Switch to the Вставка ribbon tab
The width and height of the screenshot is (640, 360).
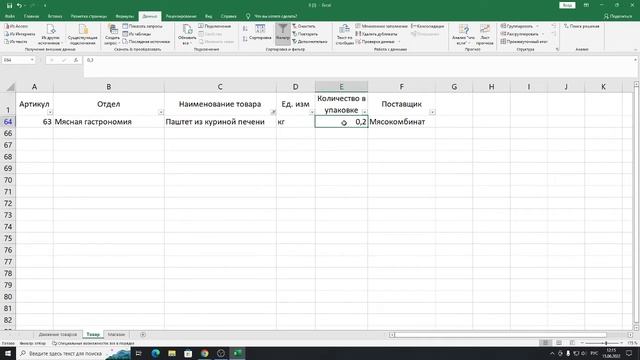coord(55,16)
